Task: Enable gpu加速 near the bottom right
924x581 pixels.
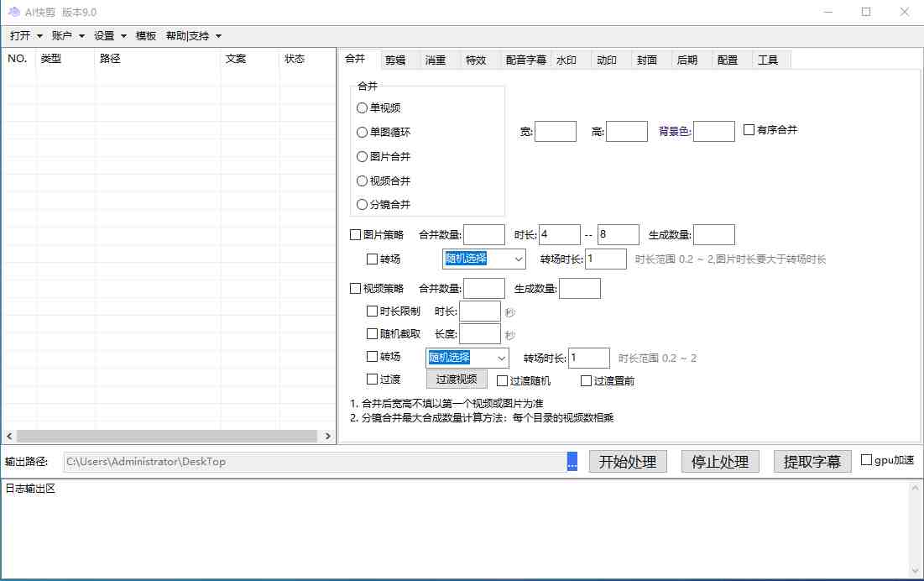Action: [864, 459]
